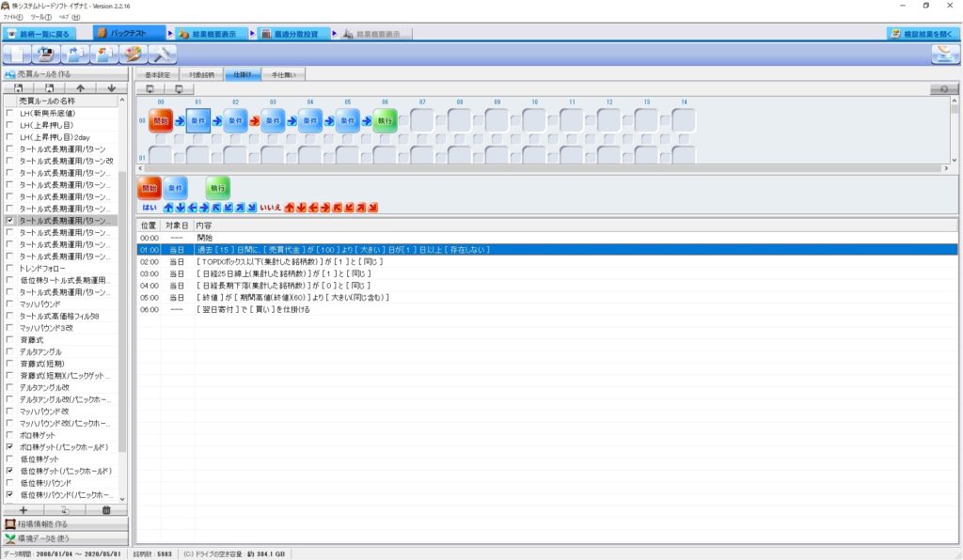
Task: Open the ツール menu
Action: 40,17
